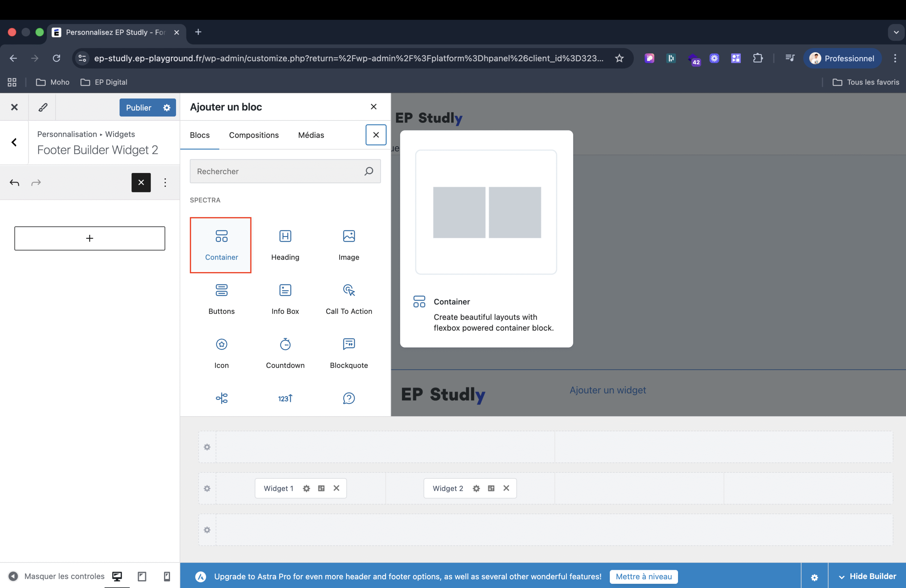The height and width of the screenshot is (588, 906).
Task: Switch to mobile preview mode
Action: tap(167, 576)
